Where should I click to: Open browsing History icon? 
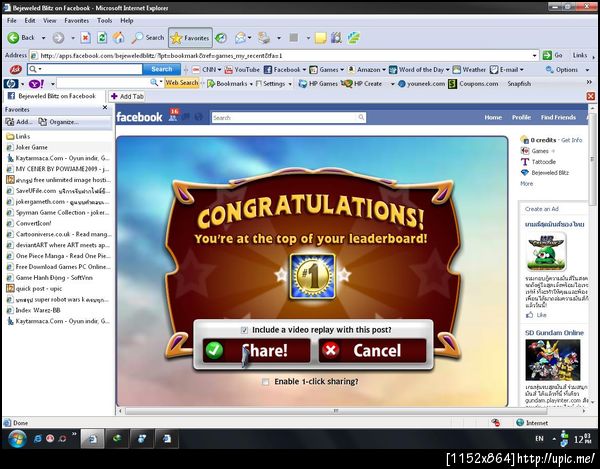[221, 38]
